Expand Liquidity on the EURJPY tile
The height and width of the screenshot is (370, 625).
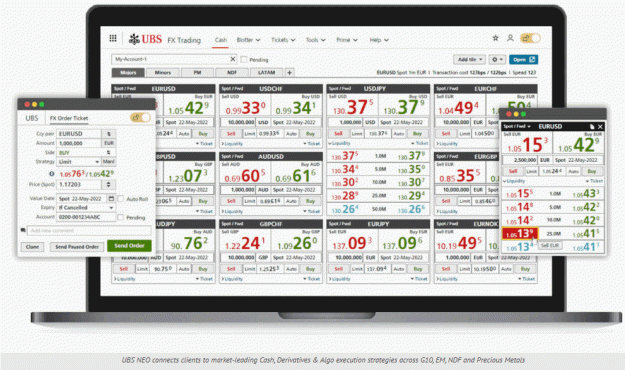point(339,279)
